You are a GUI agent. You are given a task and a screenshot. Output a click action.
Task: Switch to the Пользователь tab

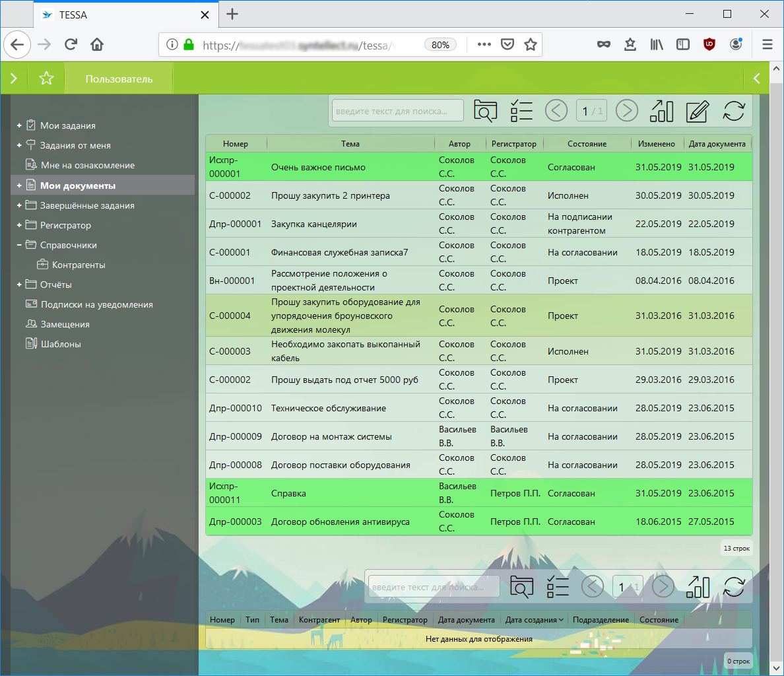119,79
